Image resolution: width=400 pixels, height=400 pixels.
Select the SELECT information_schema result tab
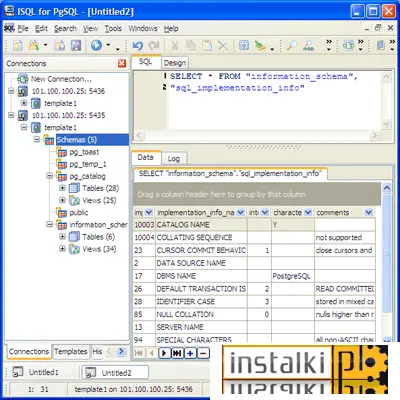230,173
